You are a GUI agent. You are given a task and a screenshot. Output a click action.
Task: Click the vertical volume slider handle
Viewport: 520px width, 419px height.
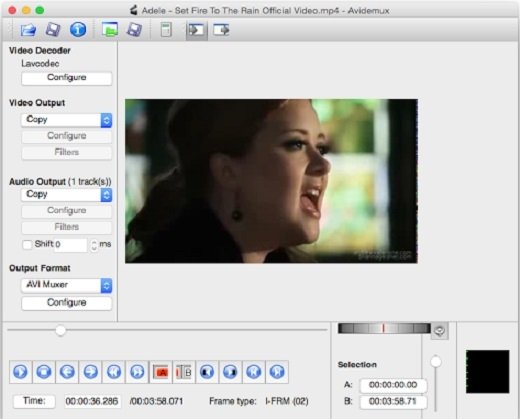point(436,362)
